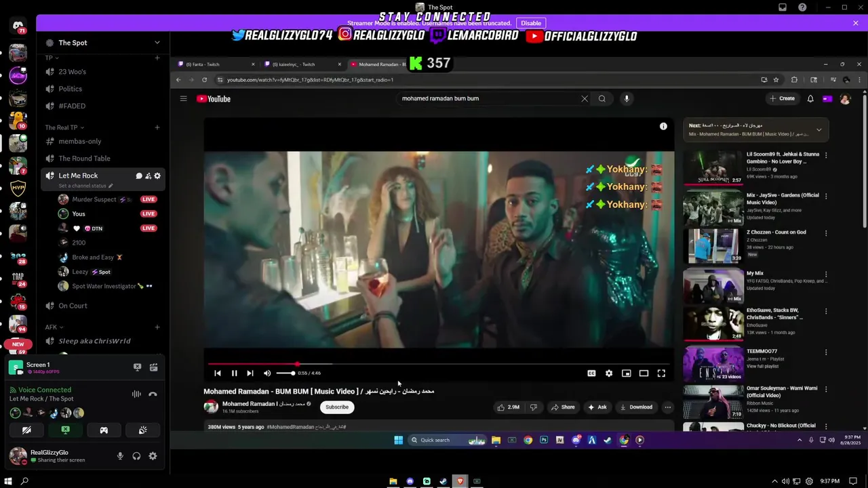
Task: Turn on Discord camera
Action: coord(26,430)
